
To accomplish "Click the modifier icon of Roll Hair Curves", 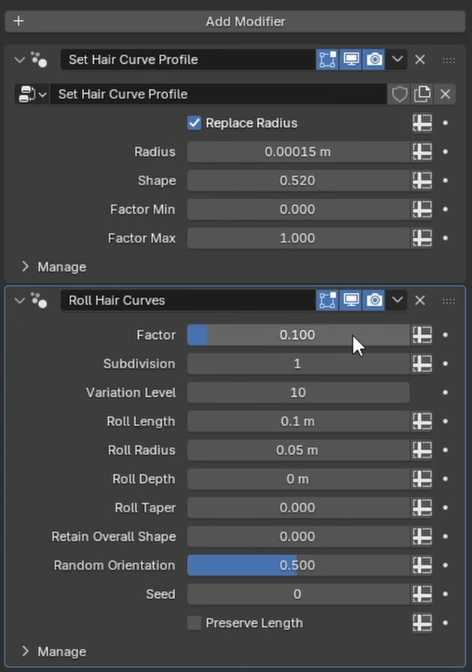I will [39, 300].
